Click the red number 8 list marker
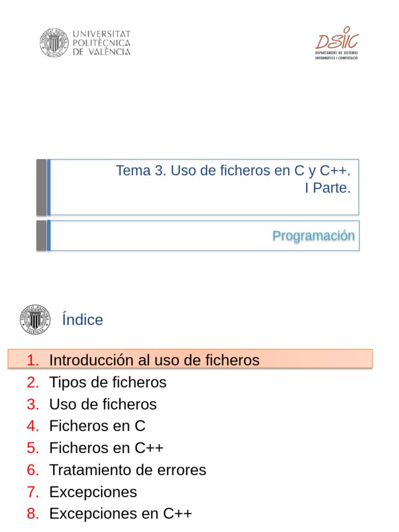The image size is (399, 532). click(33, 513)
